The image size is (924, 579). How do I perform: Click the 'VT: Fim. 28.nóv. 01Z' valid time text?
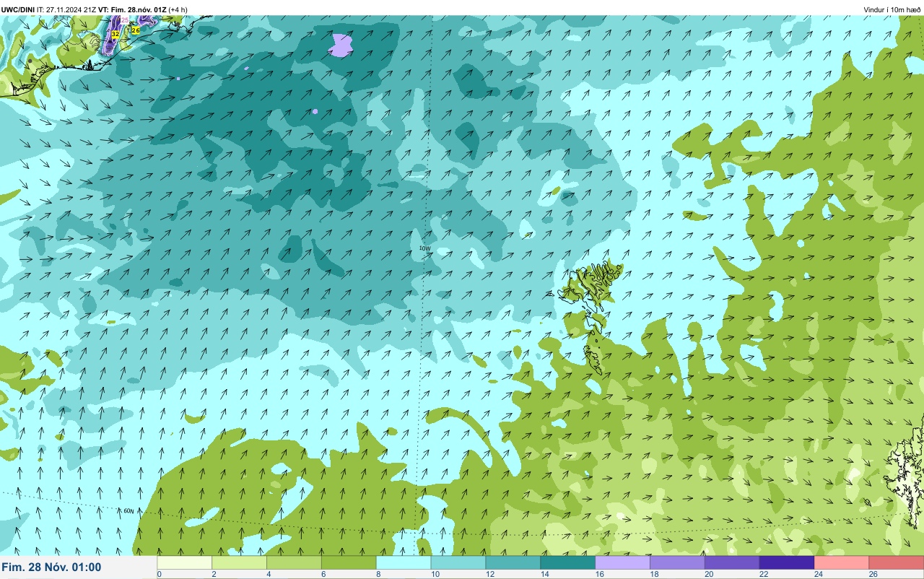pos(133,9)
